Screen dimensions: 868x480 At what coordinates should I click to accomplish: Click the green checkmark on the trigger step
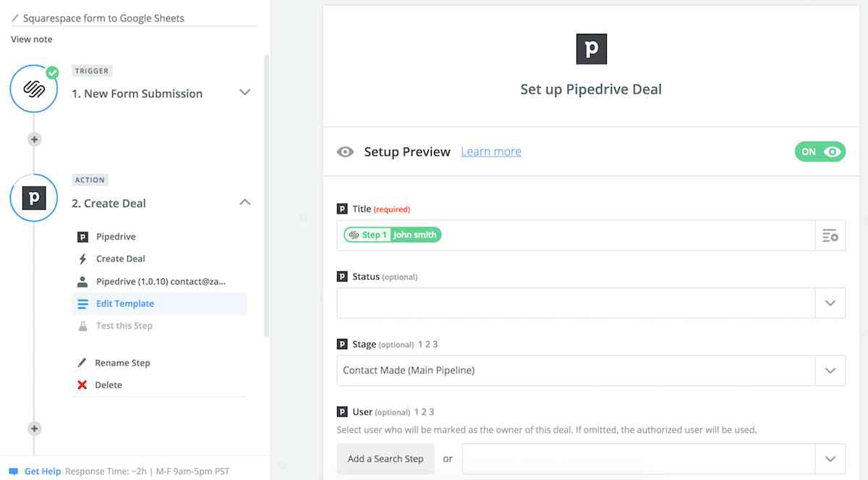pyautogui.click(x=53, y=71)
